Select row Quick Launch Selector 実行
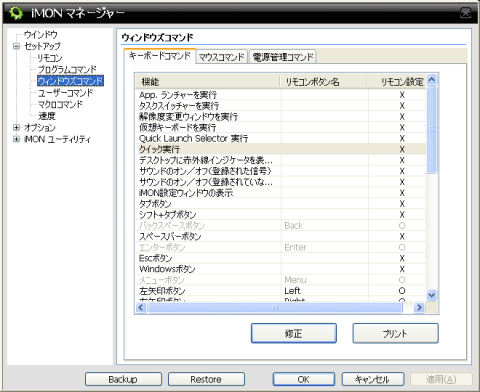This screenshot has width=480, height=392. point(281,138)
